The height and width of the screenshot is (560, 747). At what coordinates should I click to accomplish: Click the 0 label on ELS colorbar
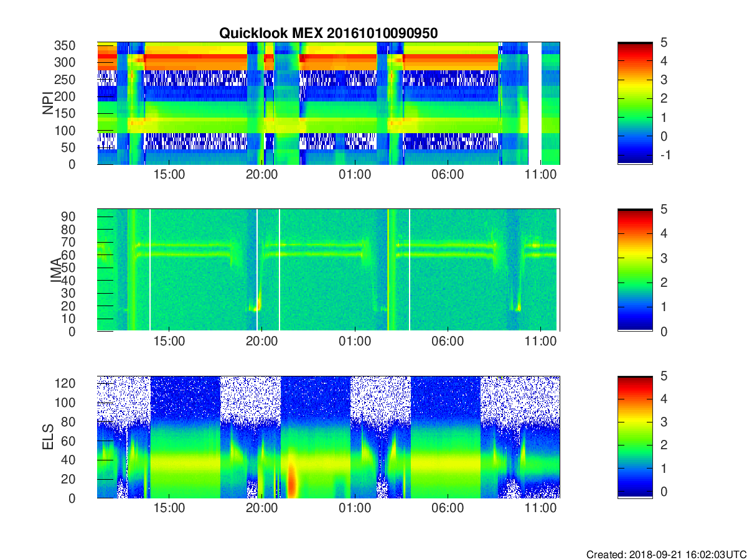click(x=663, y=491)
